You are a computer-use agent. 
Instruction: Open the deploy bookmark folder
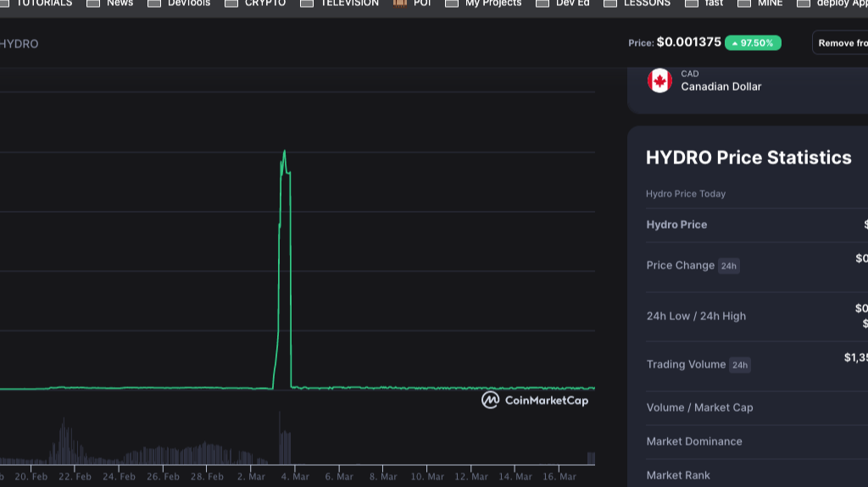pos(832,3)
